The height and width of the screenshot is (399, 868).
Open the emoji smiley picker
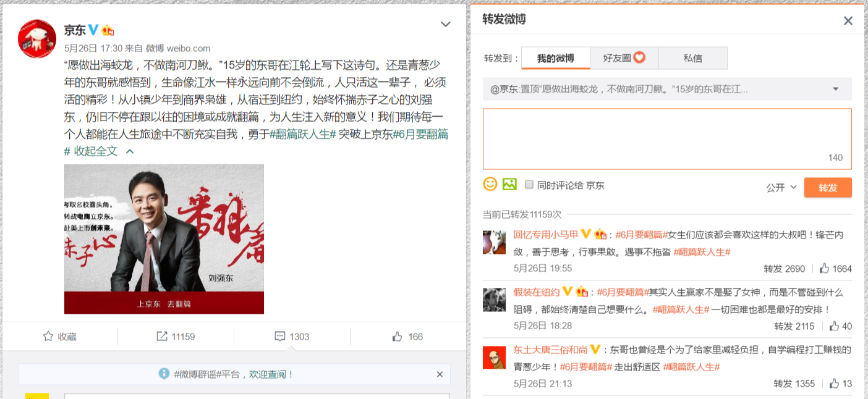[490, 183]
